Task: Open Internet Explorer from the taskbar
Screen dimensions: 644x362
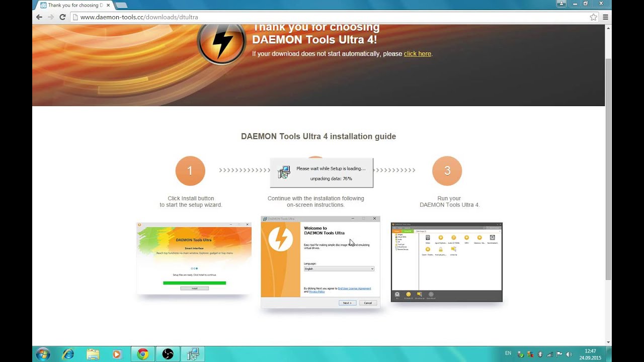Action: pyautogui.click(x=68, y=354)
